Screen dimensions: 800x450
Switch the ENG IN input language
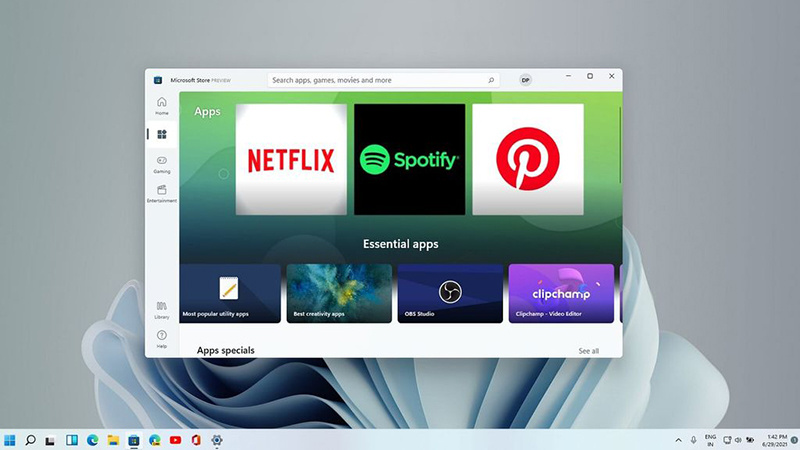[710, 440]
